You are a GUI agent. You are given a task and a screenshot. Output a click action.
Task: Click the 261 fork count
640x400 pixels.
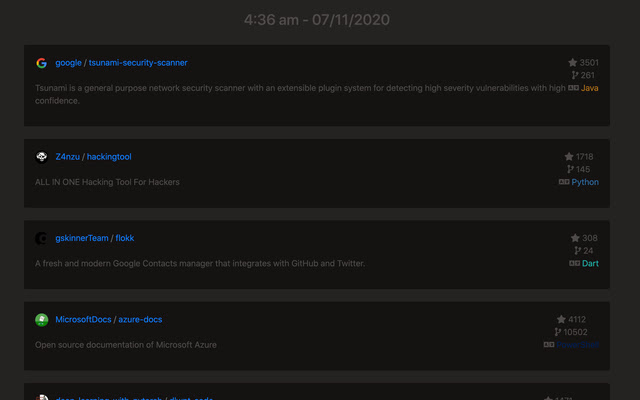click(587, 75)
